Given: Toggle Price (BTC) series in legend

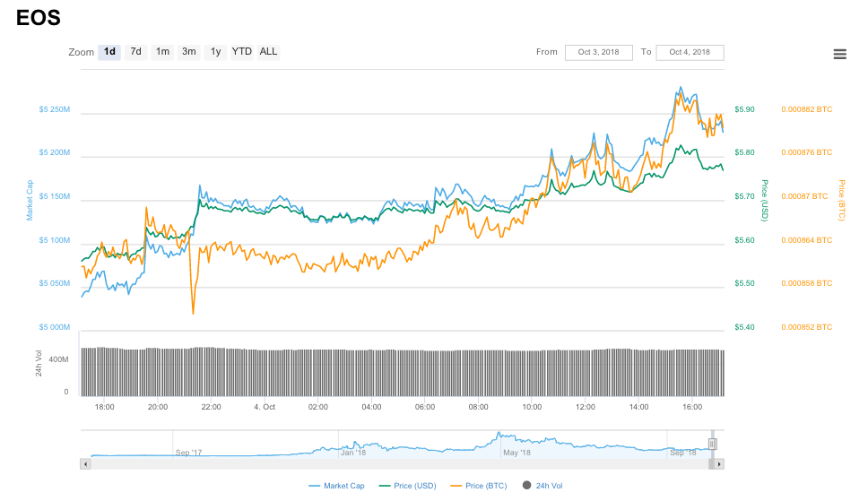Looking at the screenshot, I should (479, 486).
